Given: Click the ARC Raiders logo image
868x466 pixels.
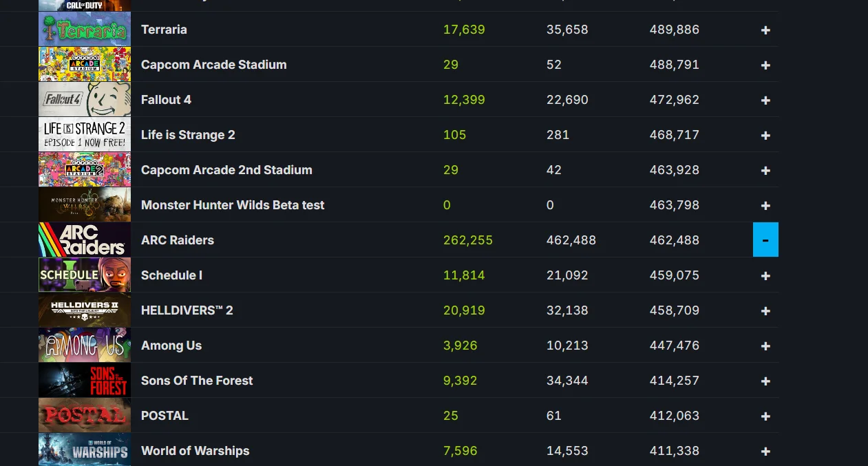Looking at the screenshot, I should [x=85, y=240].
